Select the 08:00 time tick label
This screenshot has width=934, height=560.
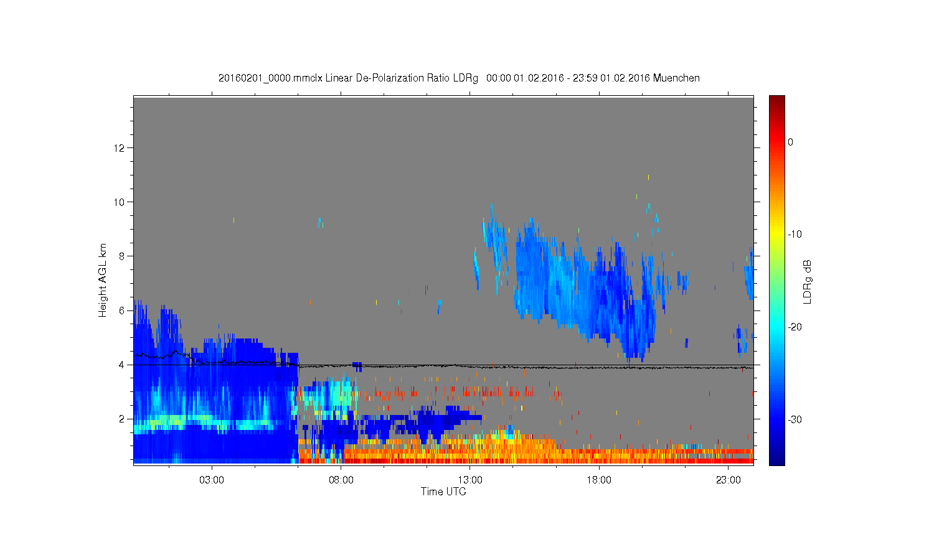tap(341, 480)
